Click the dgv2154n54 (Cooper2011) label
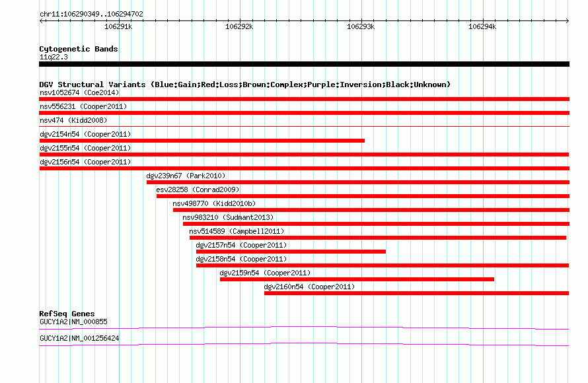The image size is (588, 383). coord(85,134)
